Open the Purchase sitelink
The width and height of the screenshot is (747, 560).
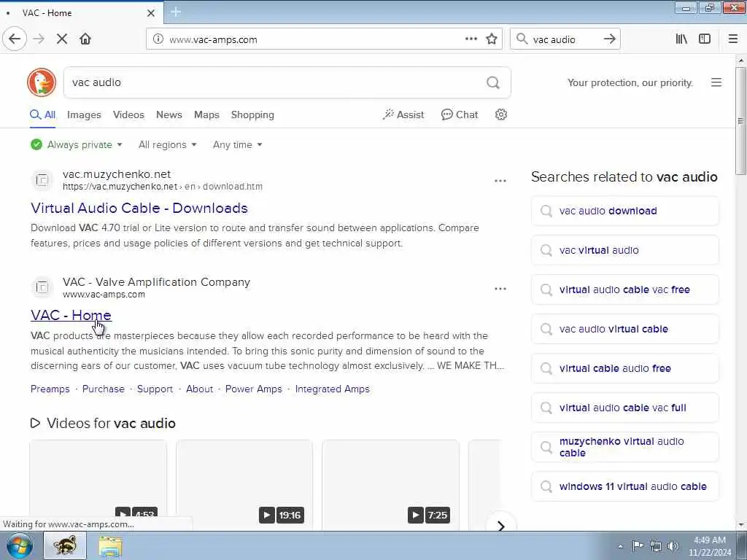tap(104, 389)
